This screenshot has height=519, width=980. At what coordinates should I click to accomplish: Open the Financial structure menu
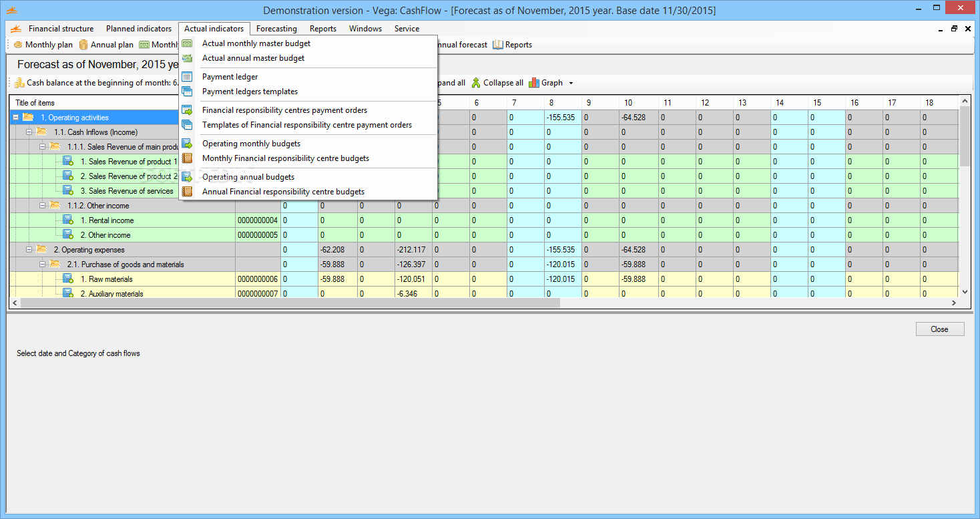pos(61,29)
